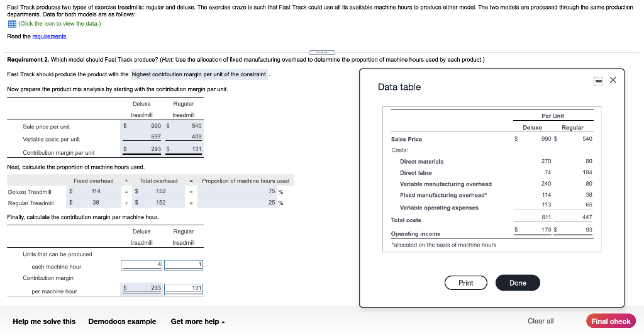Click Operating income label in data table
Image resolution: width=644 pixels, height=336 pixels.
tap(416, 233)
